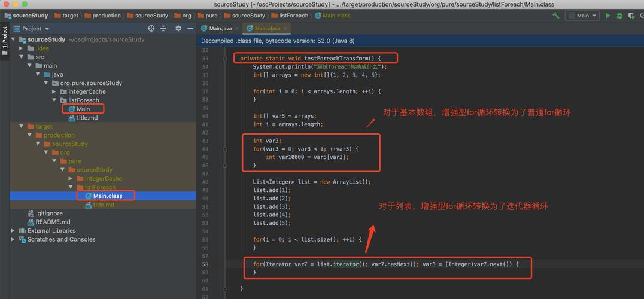
Task: Expand the Scratches and Consoles node
Action: pyautogui.click(x=13, y=239)
